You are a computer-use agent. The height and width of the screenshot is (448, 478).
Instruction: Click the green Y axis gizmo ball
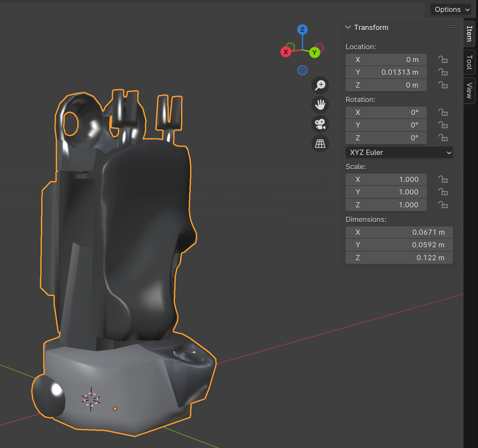point(314,52)
